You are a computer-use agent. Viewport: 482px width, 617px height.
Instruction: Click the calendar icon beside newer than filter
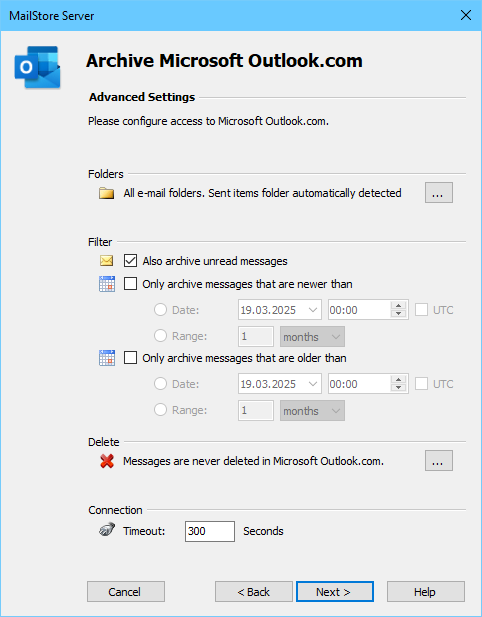pos(107,284)
